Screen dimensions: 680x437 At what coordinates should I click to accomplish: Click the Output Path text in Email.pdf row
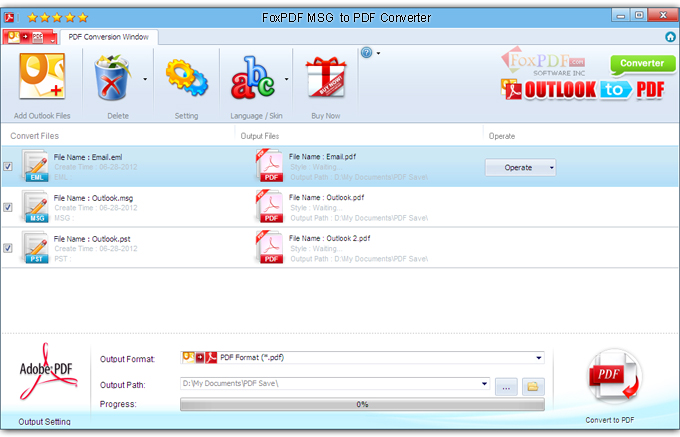359,177
